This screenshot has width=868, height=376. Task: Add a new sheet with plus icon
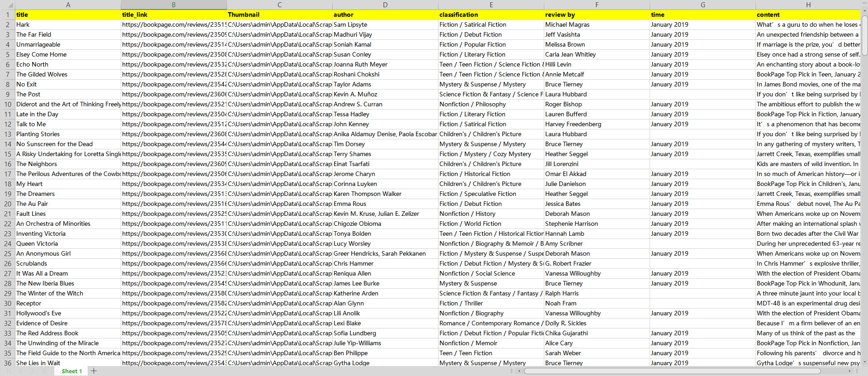coord(94,371)
